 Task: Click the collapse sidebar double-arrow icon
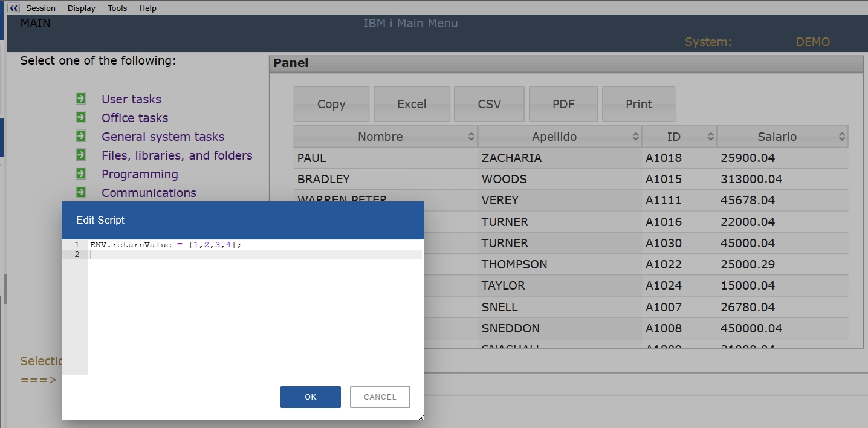(x=14, y=8)
